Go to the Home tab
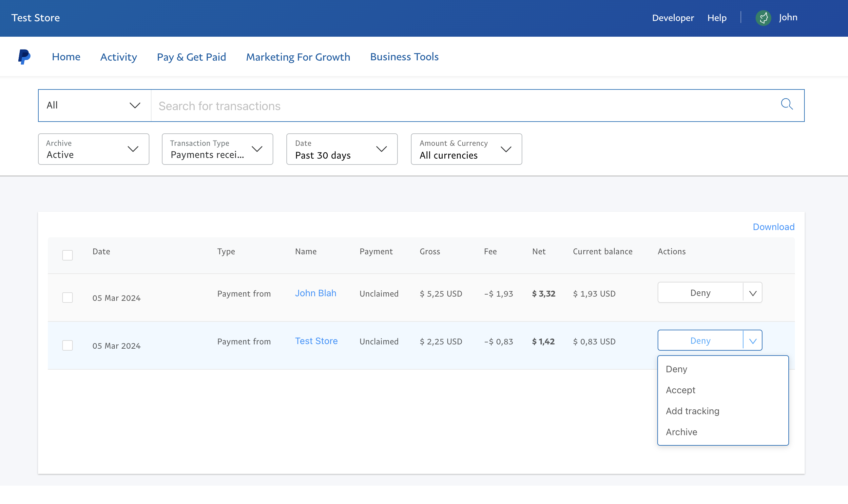The height and width of the screenshot is (504, 848). coord(66,56)
